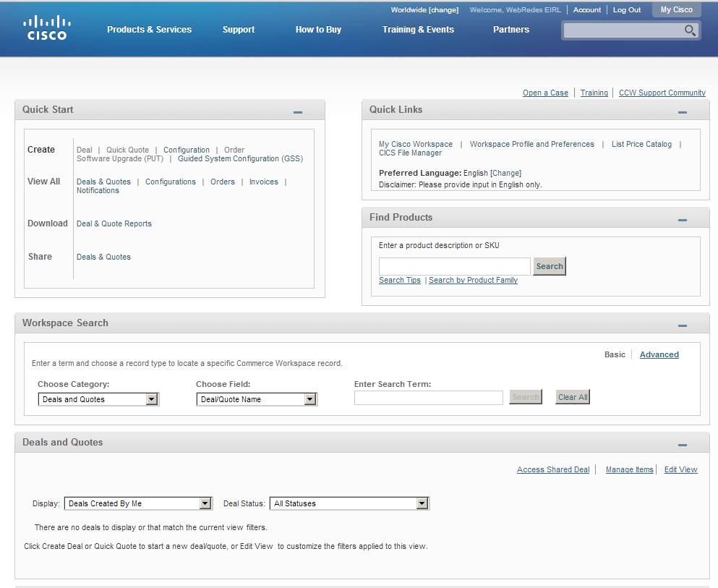
Task: Collapse the Workspace Search panel
Action: [683, 325]
